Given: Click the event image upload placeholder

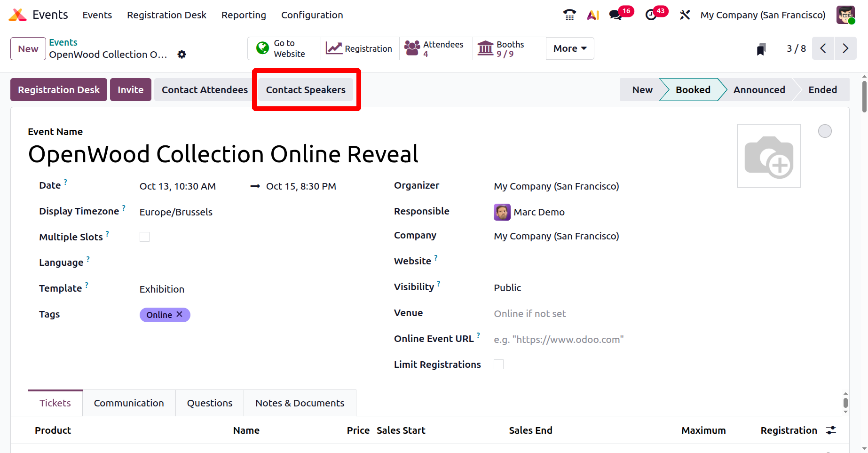Looking at the screenshot, I should pyautogui.click(x=769, y=156).
